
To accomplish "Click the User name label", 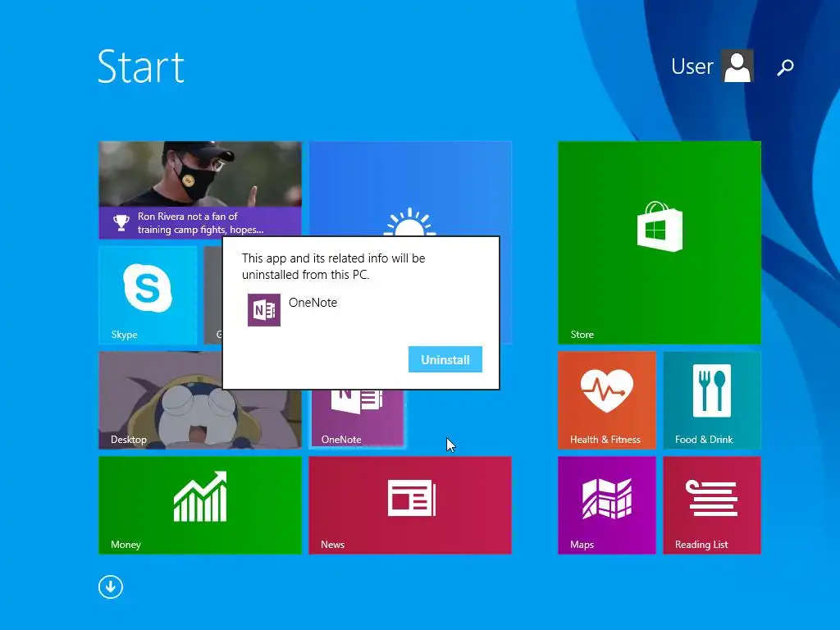I will (x=692, y=66).
